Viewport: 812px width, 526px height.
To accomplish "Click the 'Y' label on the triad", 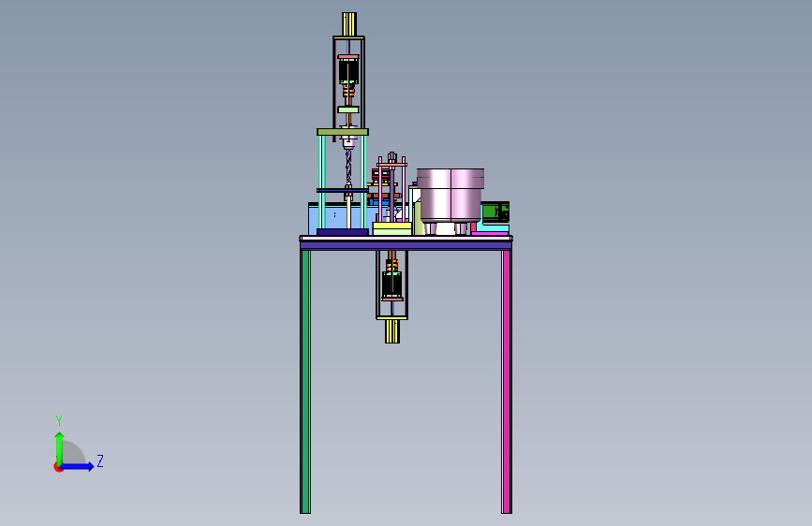I will pos(59,420).
